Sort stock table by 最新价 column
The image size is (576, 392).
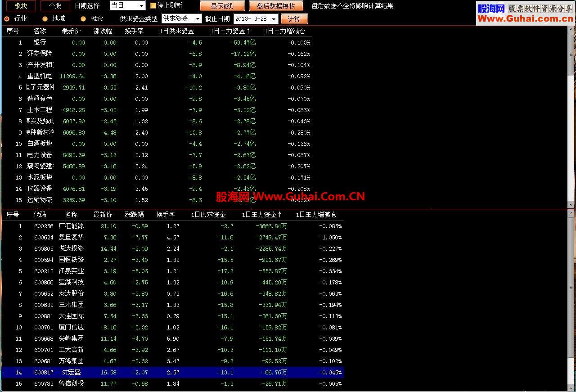click(x=103, y=215)
